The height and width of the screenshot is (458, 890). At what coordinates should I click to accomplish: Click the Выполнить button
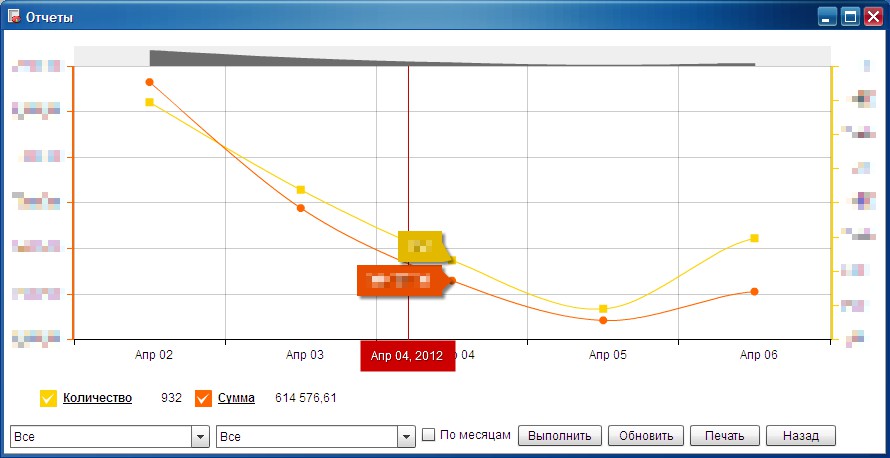pyautogui.click(x=560, y=436)
